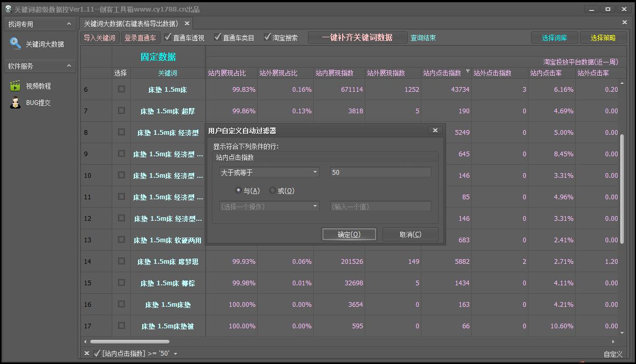Image resolution: width=636 pixels, height=364 pixels.
Task: Toggle the 直通车透视 checkbox
Action: tap(168, 37)
